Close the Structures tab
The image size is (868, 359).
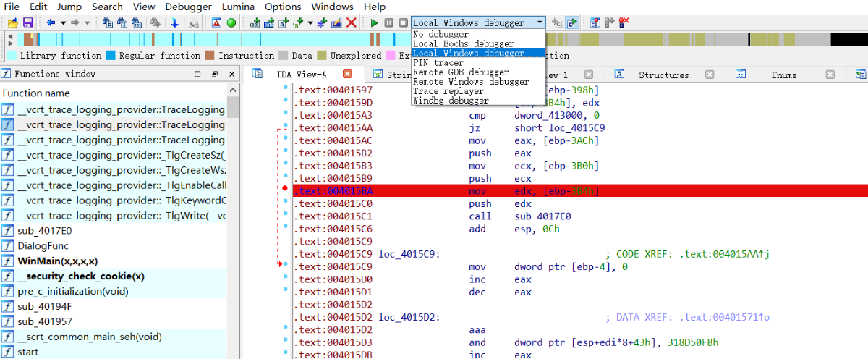pyautogui.click(x=710, y=74)
